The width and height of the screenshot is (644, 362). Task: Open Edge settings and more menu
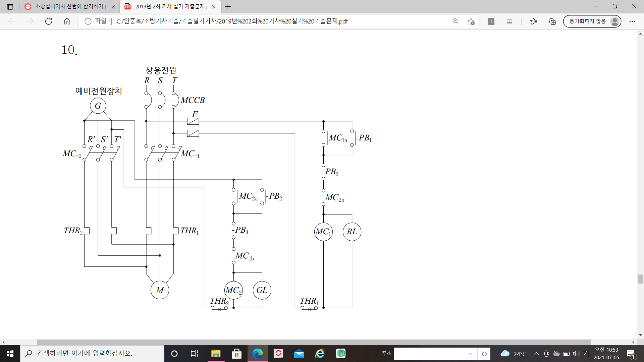point(632,21)
